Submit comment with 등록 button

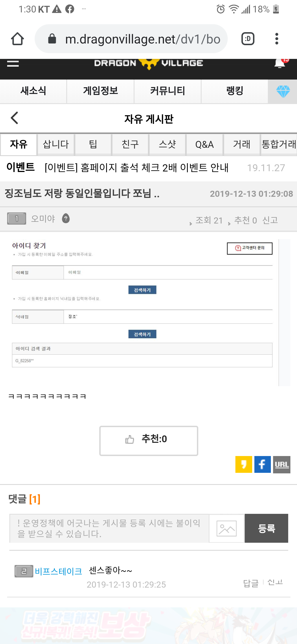coord(266,528)
